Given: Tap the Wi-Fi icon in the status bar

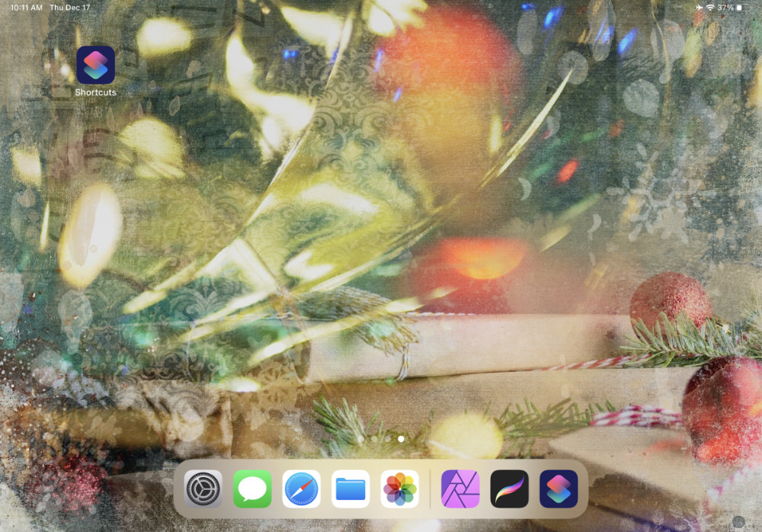Looking at the screenshot, I should click(710, 8).
